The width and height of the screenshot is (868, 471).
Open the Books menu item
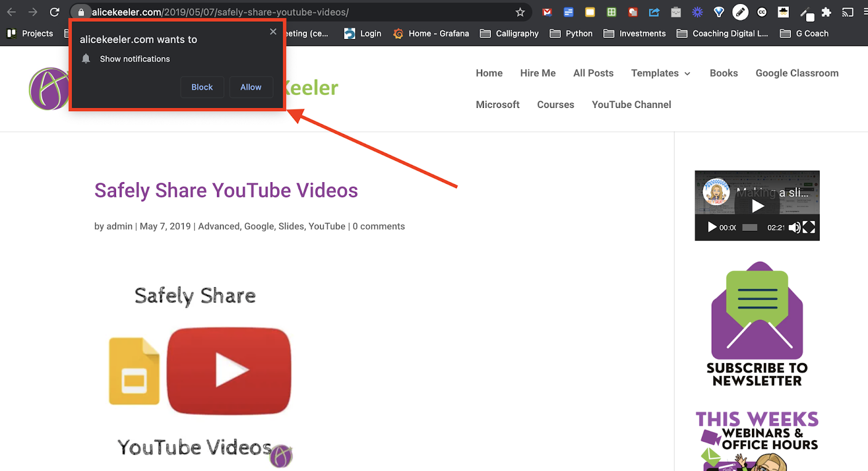click(724, 73)
